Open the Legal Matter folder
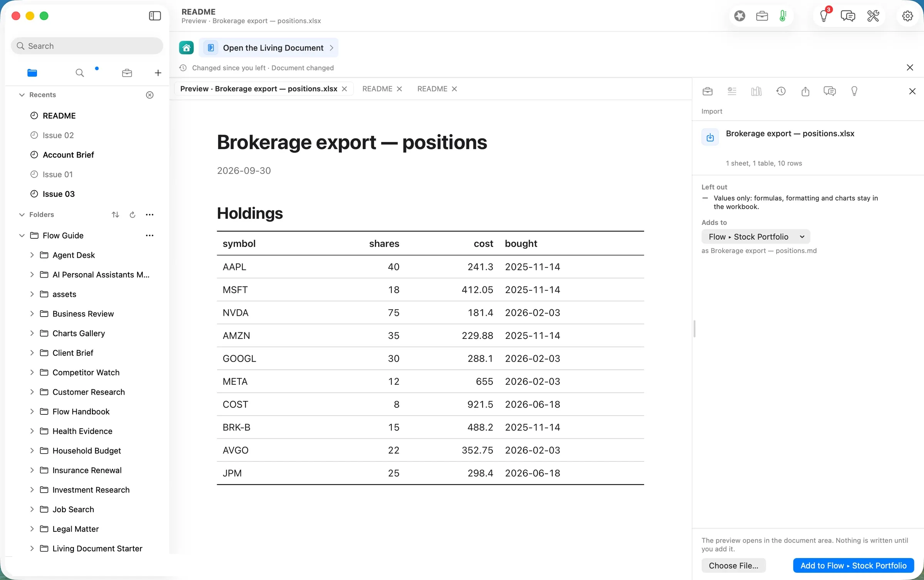Image resolution: width=924 pixels, height=580 pixels. pos(75,529)
